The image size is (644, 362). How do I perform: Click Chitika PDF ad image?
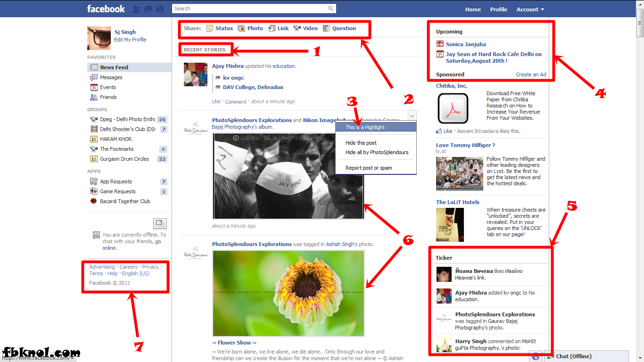(x=453, y=108)
